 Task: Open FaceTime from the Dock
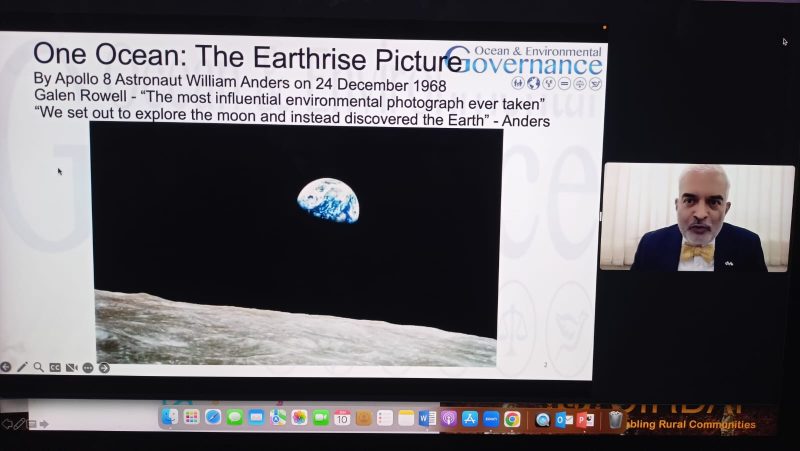(320, 418)
